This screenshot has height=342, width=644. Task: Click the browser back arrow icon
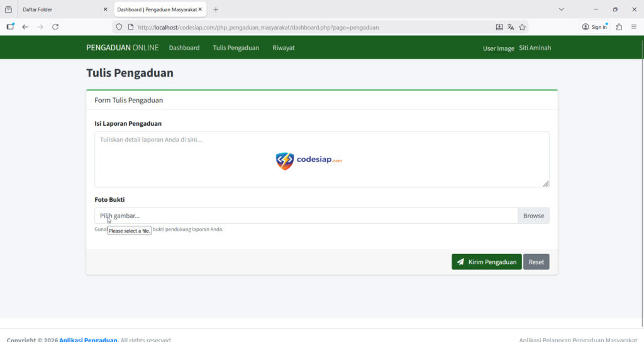pos(25,27)
